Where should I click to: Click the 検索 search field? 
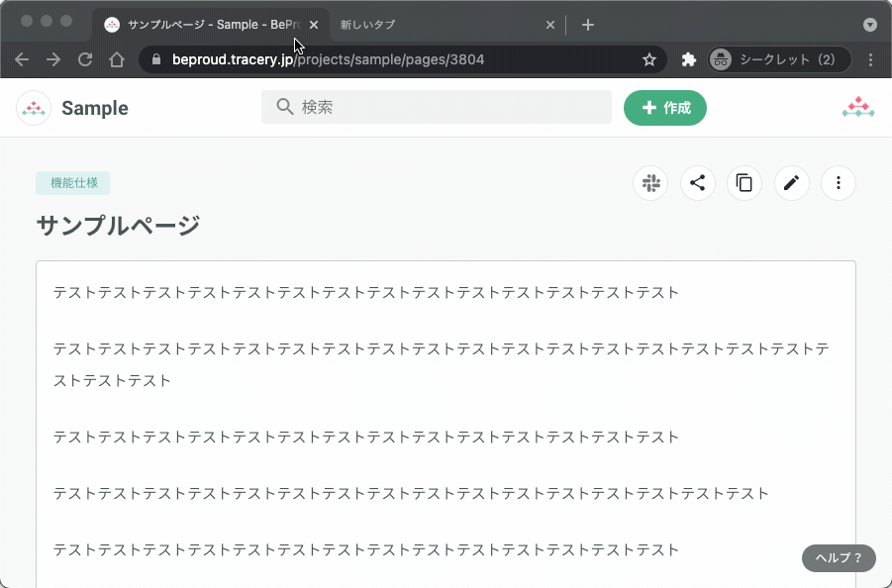point(436,107)
